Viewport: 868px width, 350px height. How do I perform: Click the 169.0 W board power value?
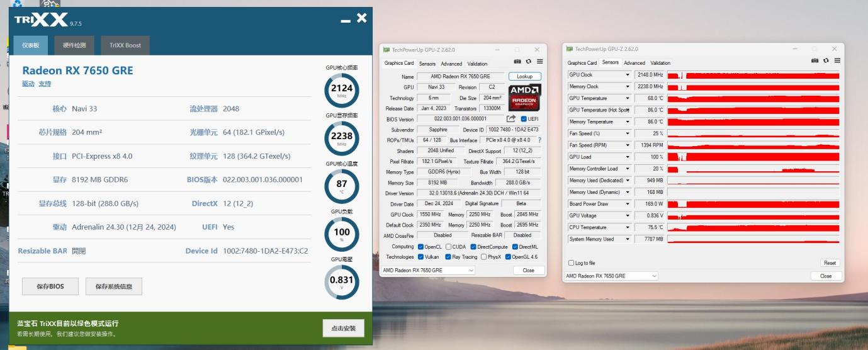(x=650, y=204)
